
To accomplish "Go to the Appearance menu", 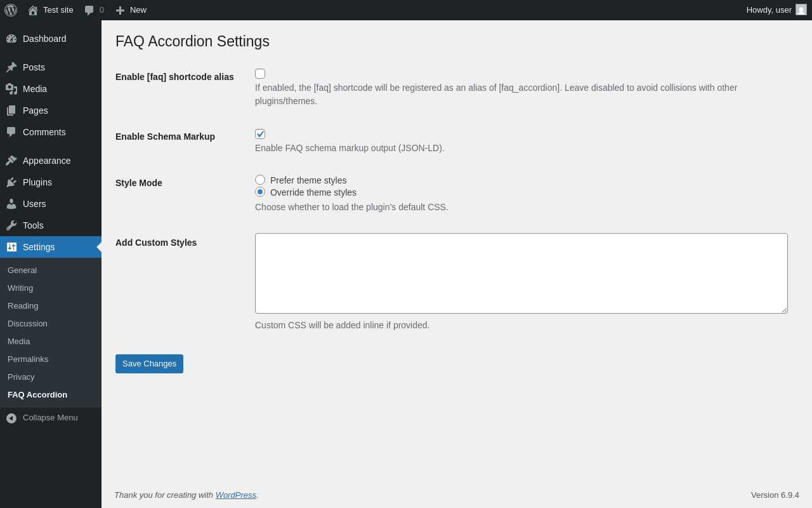I will click(46, 161).
